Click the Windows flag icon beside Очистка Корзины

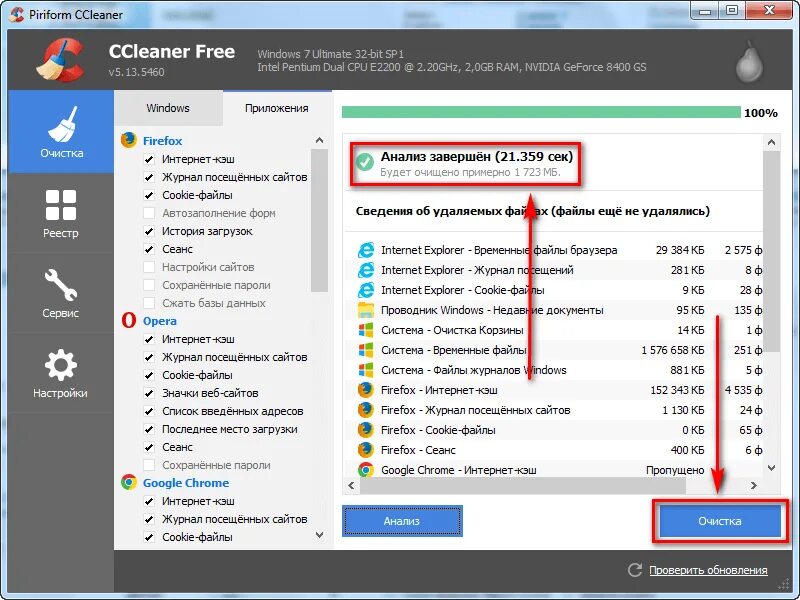(x=365, y=330)
